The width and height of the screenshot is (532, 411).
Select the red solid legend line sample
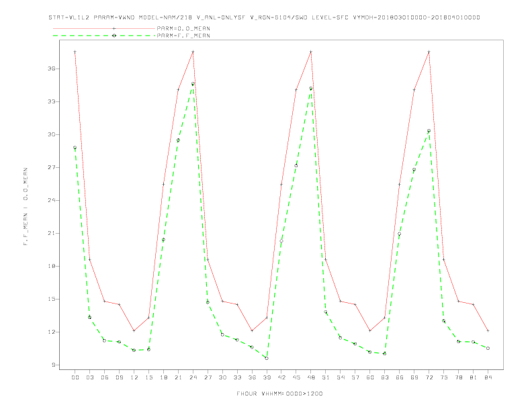pos(104,28)
